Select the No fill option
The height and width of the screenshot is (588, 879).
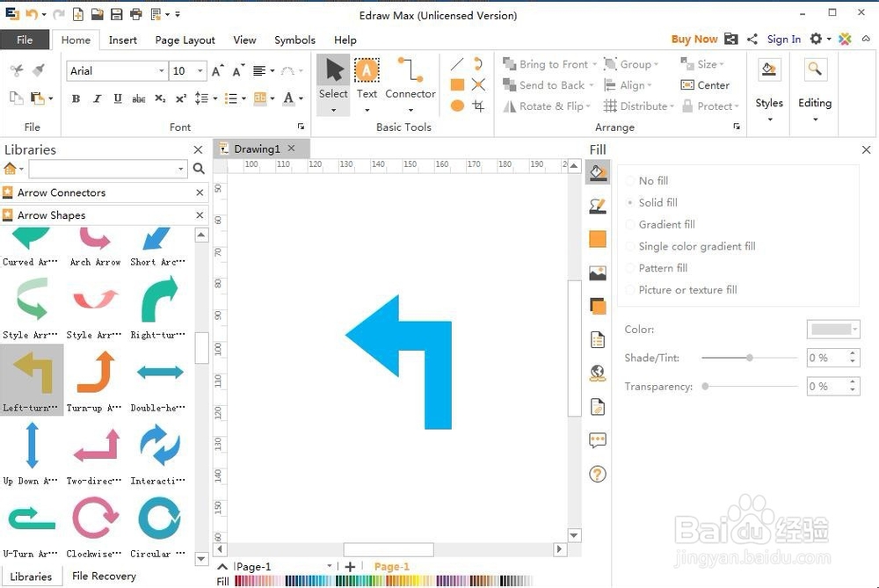point(647,180)
